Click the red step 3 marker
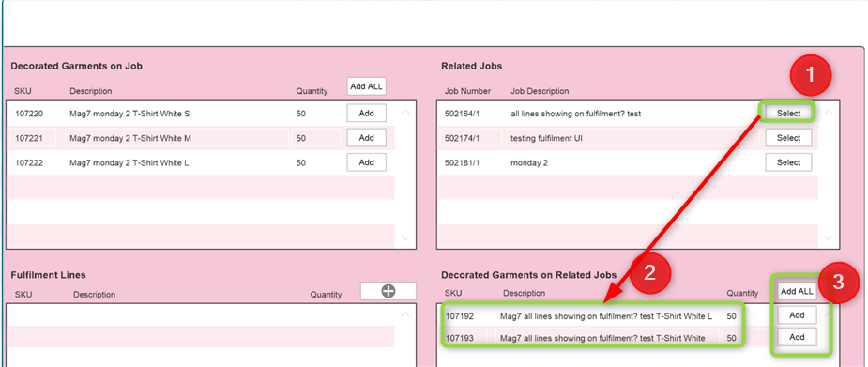868x367 pixels. tap(838, 283)
